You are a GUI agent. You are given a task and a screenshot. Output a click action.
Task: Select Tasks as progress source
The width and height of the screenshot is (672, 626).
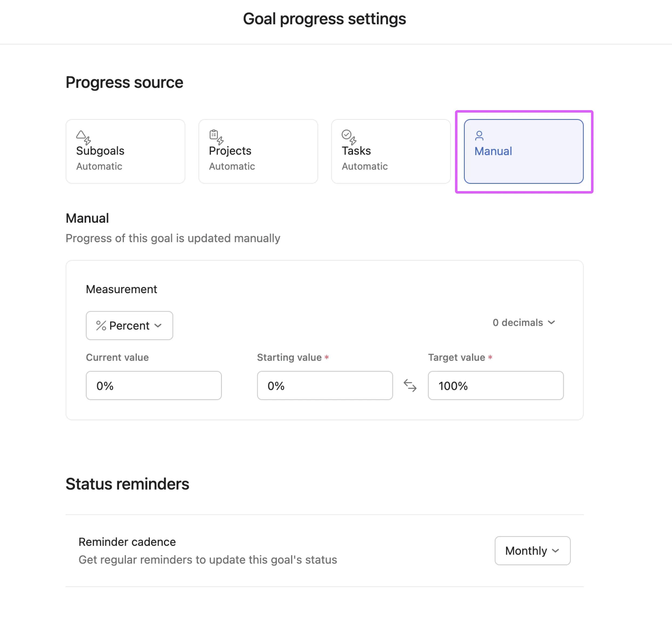[391, 151]
